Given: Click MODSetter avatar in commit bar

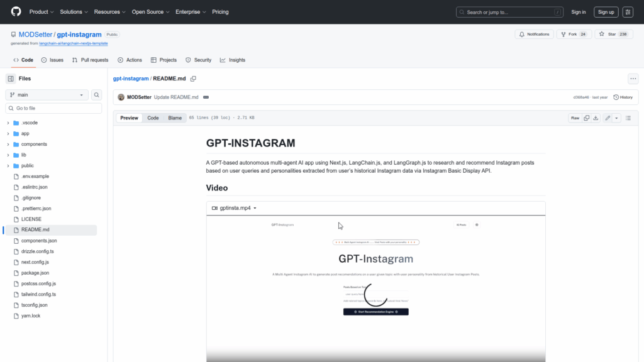Looking at the screenshot, I should (x=121, y=97).
